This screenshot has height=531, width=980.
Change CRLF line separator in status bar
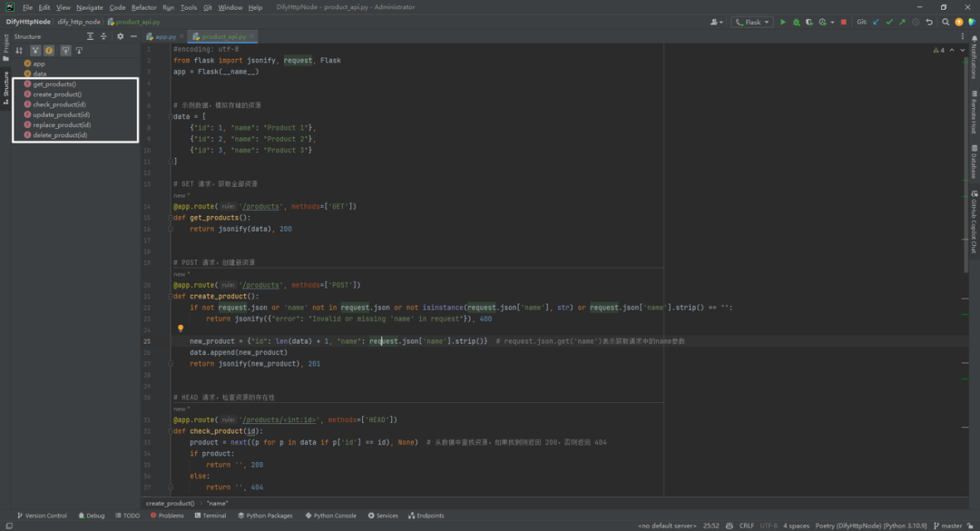(x=746, y=526)
